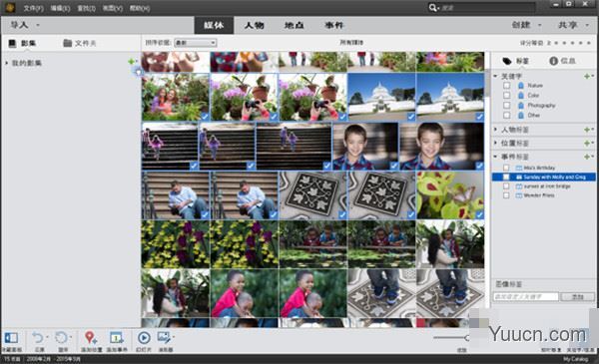Toggle selection checkmark on green leaf photo
This screenshot has height=364, width=599.
click(x=479, y=214)
